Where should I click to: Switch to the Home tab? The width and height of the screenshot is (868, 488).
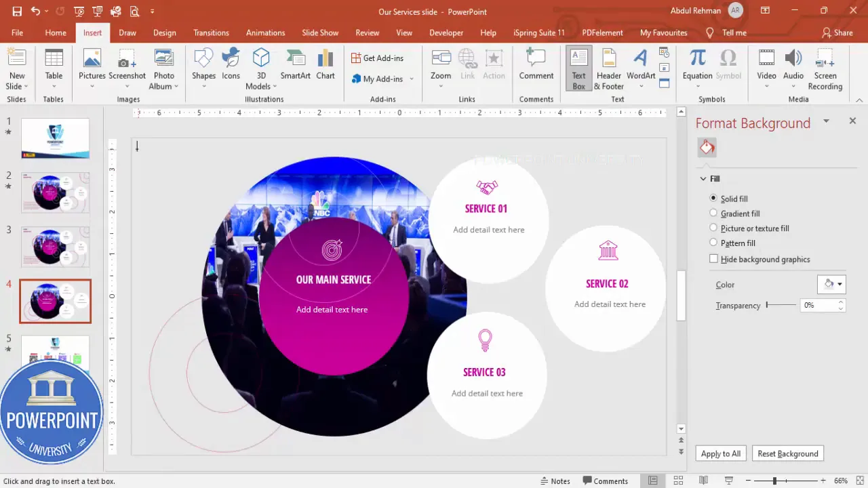(x=56, y=33)
